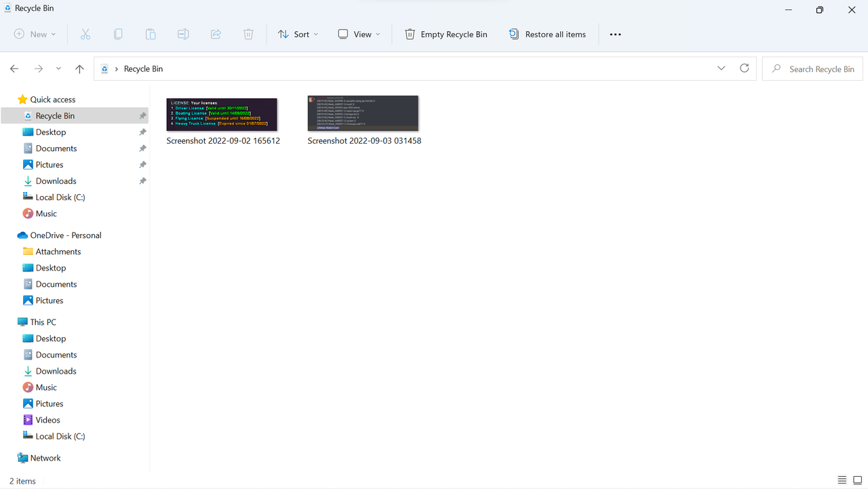Open recent locations dropdown chevron
This screenshot has width=868, height=489.
(58, 69)
